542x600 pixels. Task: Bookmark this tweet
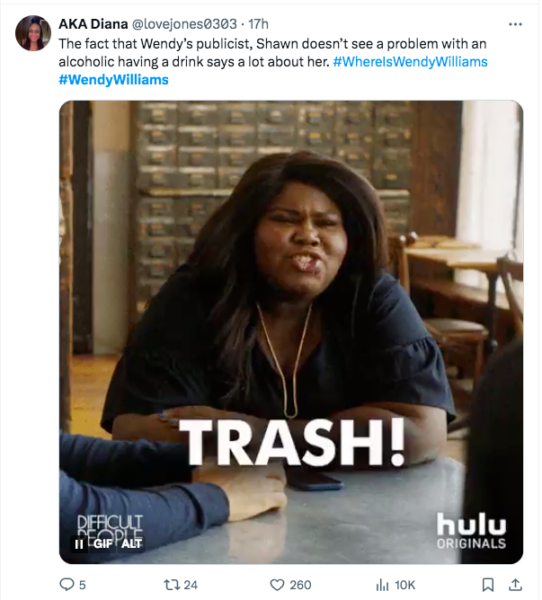[x=487, y=585]
